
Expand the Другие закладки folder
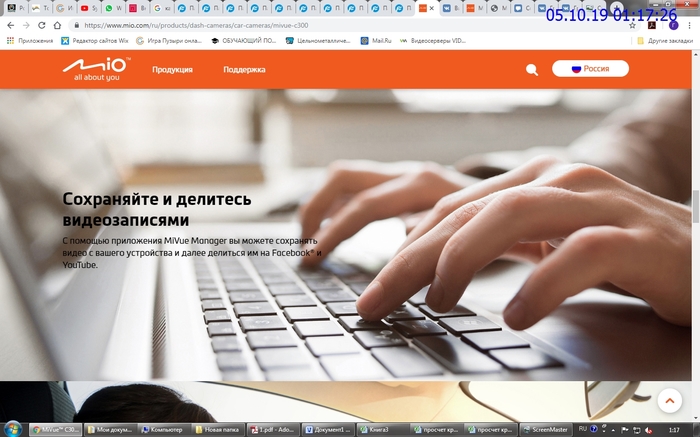tap(665, 41)
